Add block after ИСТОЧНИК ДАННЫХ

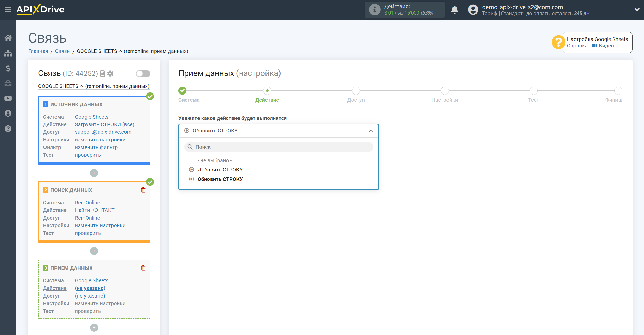(x=94, y=173)
